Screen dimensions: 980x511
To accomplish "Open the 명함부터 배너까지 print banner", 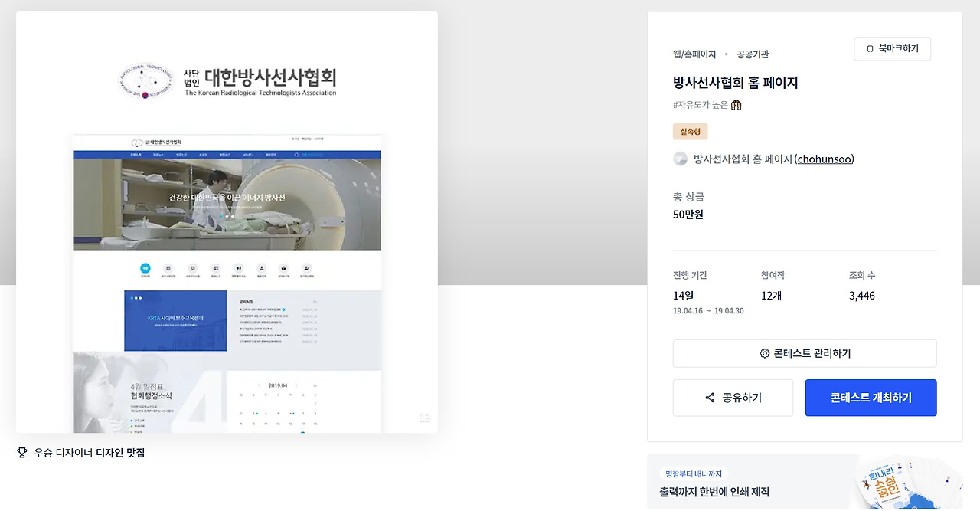I will (805, 481).
